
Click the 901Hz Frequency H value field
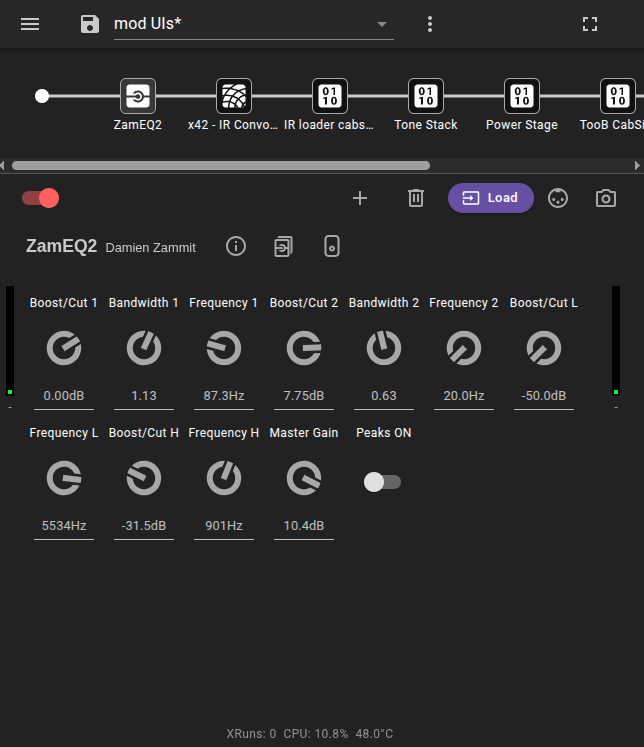(x=224, y=526)
